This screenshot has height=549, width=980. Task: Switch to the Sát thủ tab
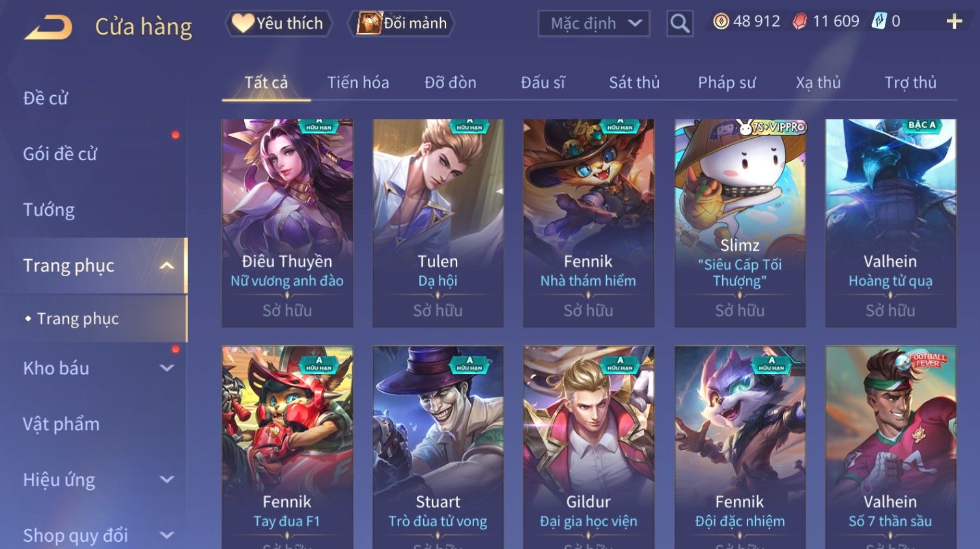634,83
